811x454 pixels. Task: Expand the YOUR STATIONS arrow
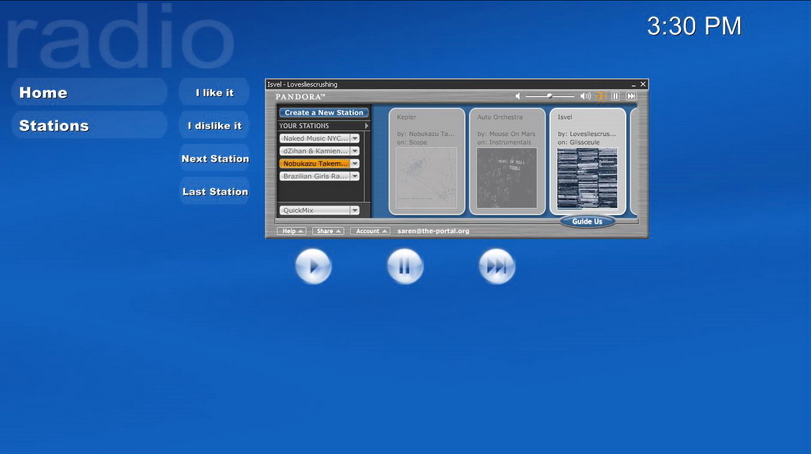[x=366, y=126]
